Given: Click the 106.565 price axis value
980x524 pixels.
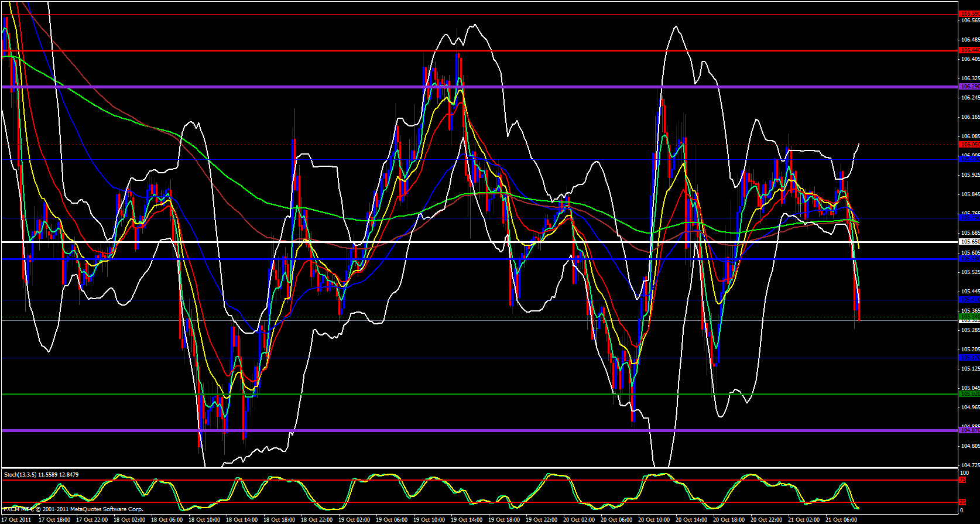Looking at the screenshot, I should pos(970,20).
